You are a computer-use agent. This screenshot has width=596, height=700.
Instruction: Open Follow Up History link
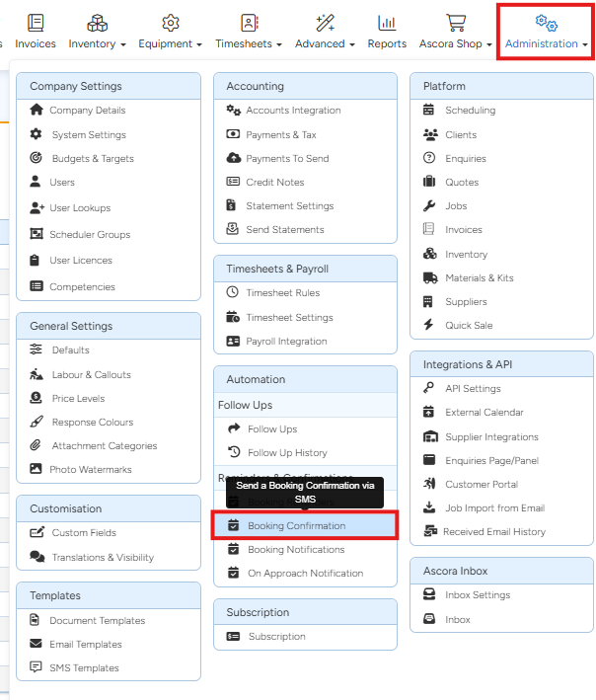click(x=287, y=452)
